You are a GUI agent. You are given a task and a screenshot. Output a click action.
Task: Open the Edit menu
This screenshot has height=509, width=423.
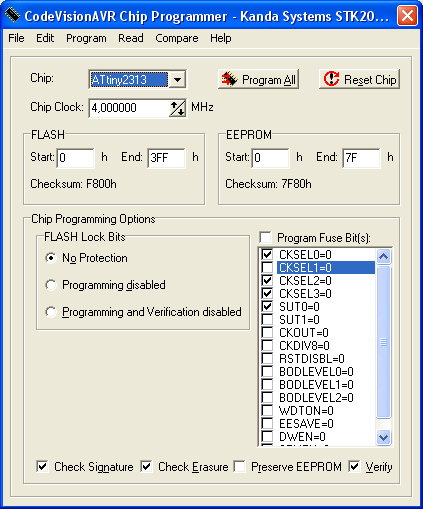point(45,38)
